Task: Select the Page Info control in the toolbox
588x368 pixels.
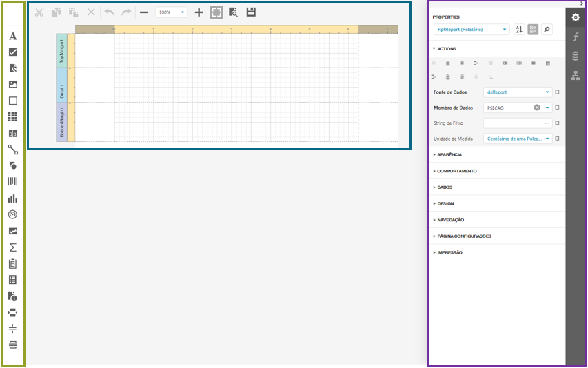Action: (12, 296)
